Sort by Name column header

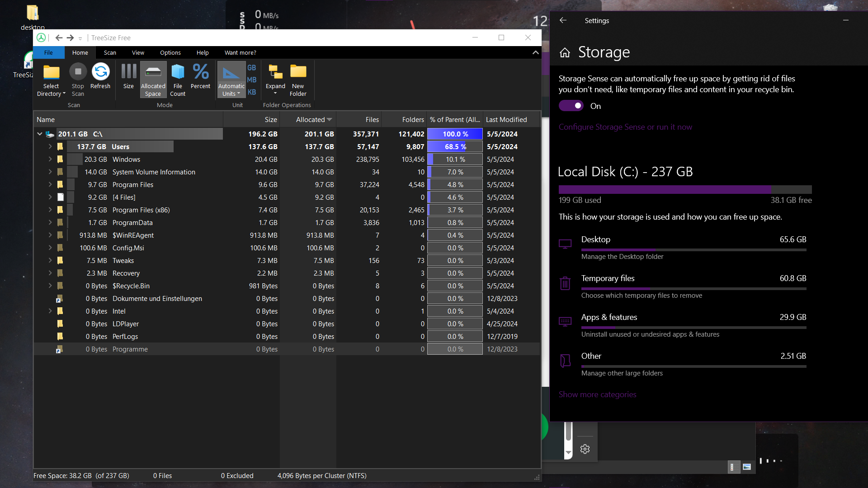pos(128,119)
